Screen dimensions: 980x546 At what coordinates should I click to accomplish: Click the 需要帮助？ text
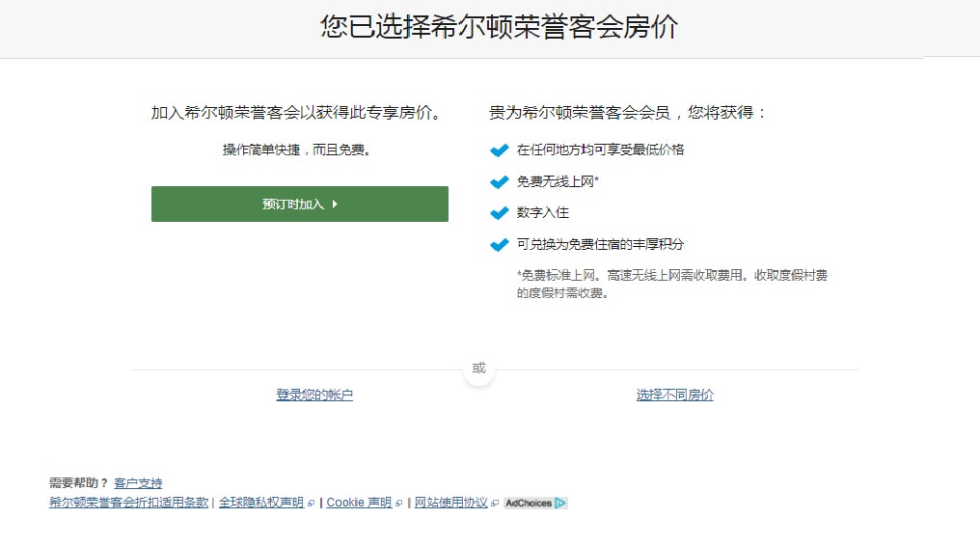[79, 483]
